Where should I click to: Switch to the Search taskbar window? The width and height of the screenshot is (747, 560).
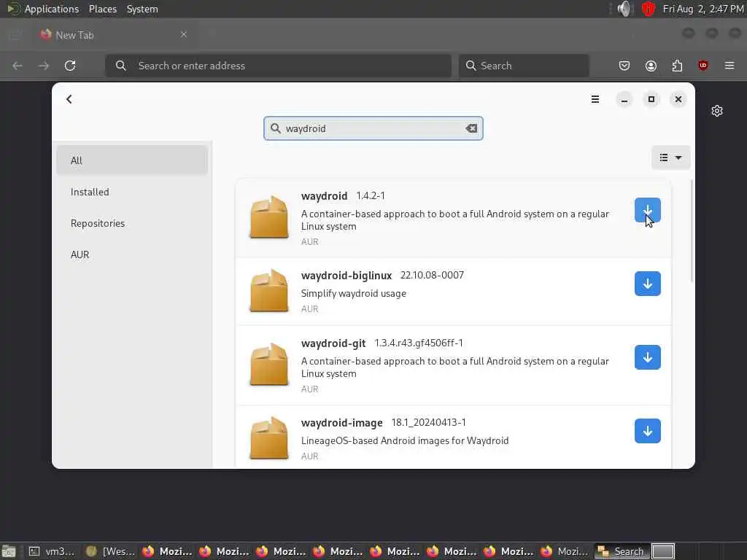point(622,551)
